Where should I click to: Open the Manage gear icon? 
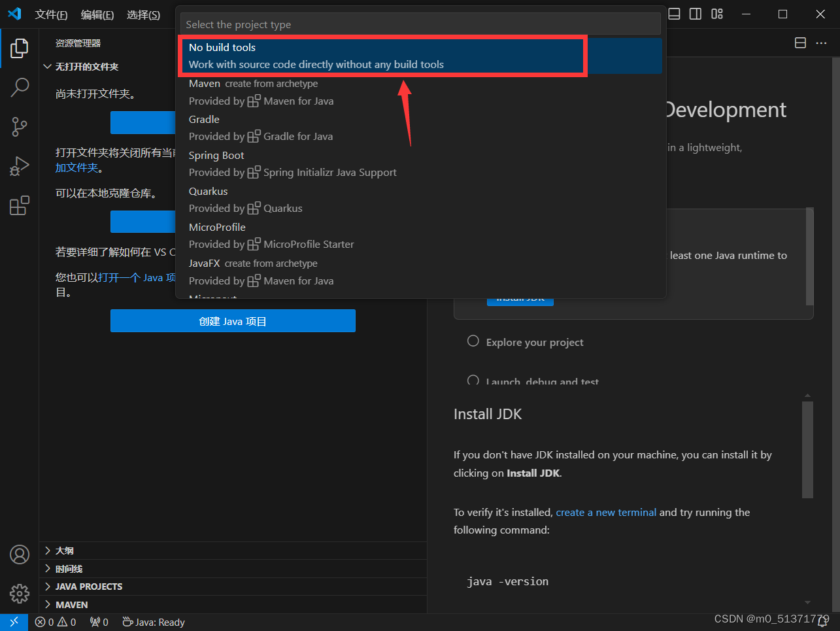[x=20, y=593]
